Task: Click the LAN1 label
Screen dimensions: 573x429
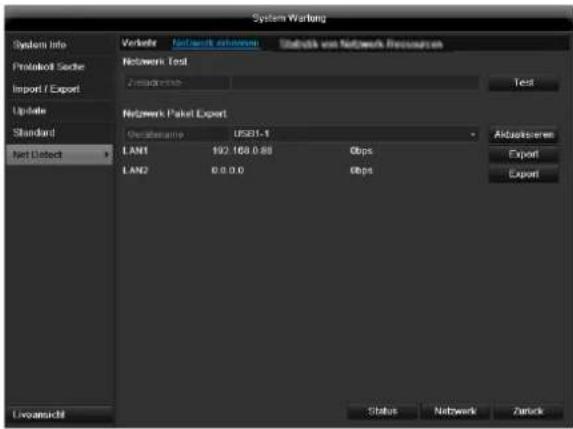Action: (x=135, y=151)
